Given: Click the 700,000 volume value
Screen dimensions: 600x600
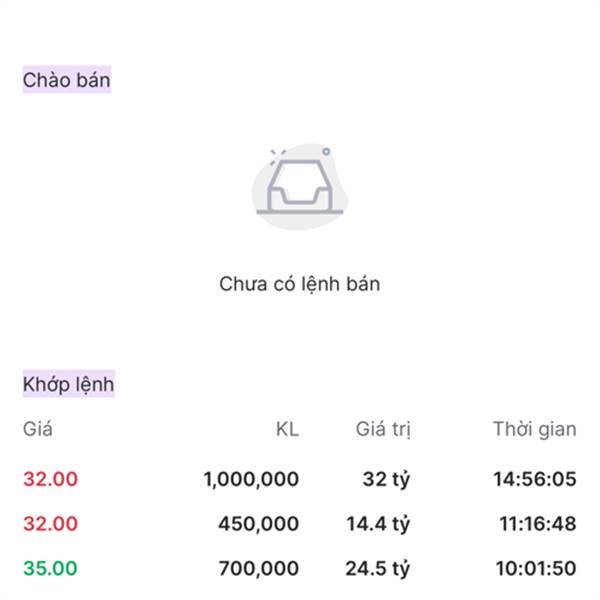Looking at the screenshot, I should (259, 568).
